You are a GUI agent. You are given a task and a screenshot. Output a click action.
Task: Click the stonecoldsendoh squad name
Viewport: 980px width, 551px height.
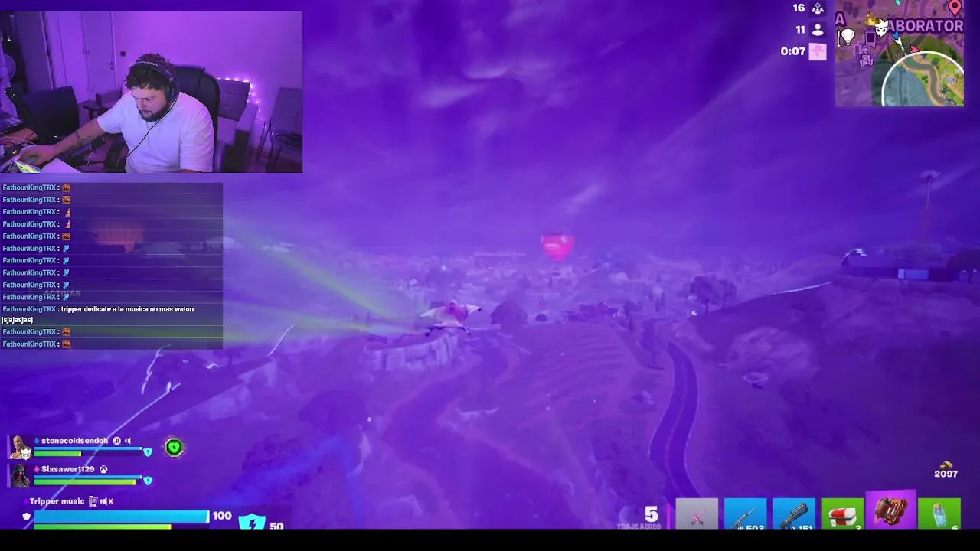tap(74, 441)
